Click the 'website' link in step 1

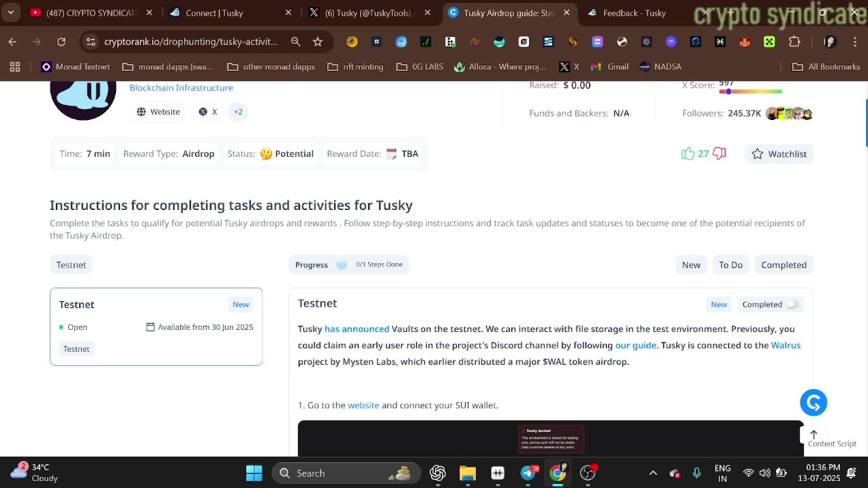pos(363,405)
